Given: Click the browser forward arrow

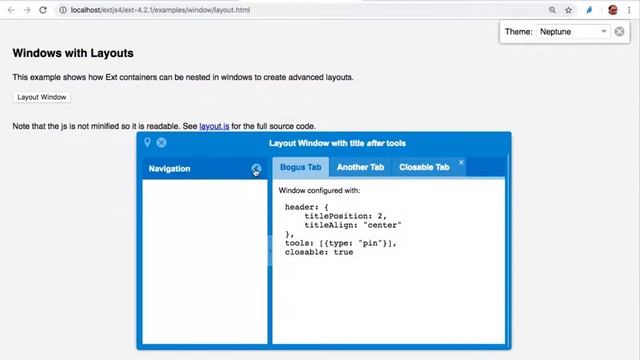Looking at the screenshot, I should (x=27, y=10).
